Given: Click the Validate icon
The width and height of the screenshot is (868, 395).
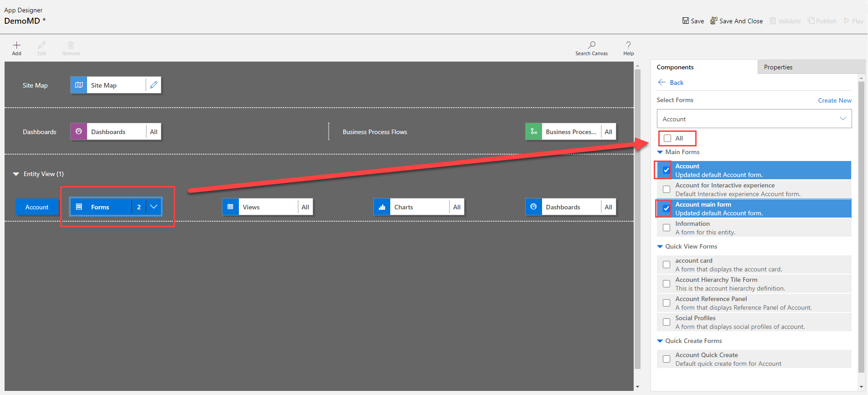Looking at the screenshot, I should (x=773, y=21).
